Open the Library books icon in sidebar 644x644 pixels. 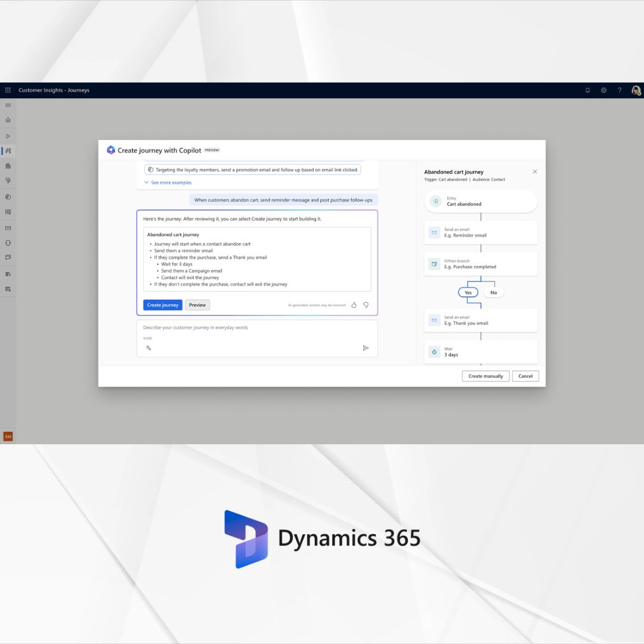(8, 274)
